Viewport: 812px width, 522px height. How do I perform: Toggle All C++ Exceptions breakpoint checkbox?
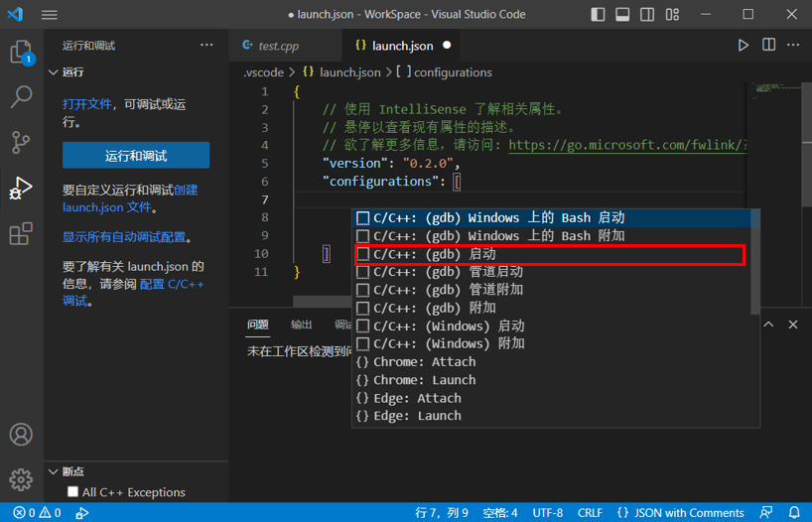pos(73,491)
